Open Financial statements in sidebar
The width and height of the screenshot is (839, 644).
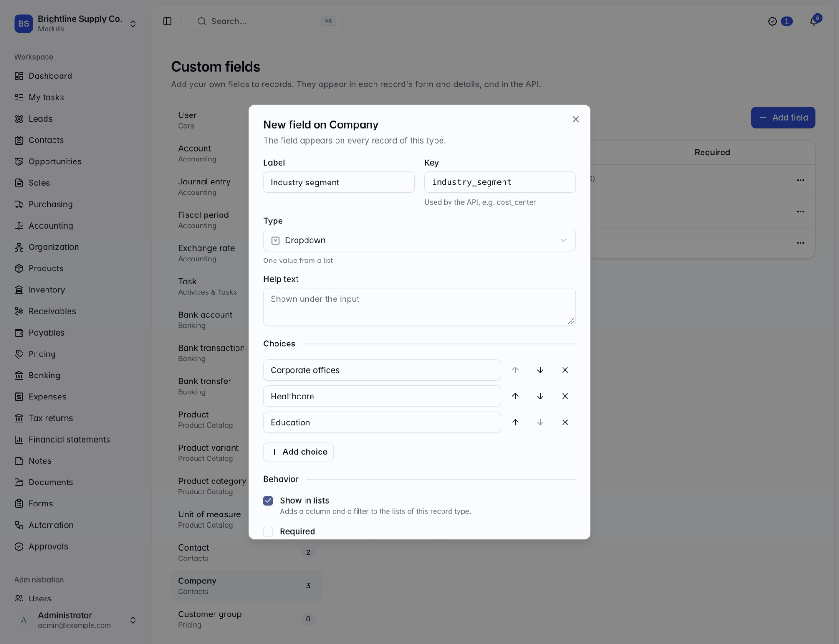tap(69, 440)
